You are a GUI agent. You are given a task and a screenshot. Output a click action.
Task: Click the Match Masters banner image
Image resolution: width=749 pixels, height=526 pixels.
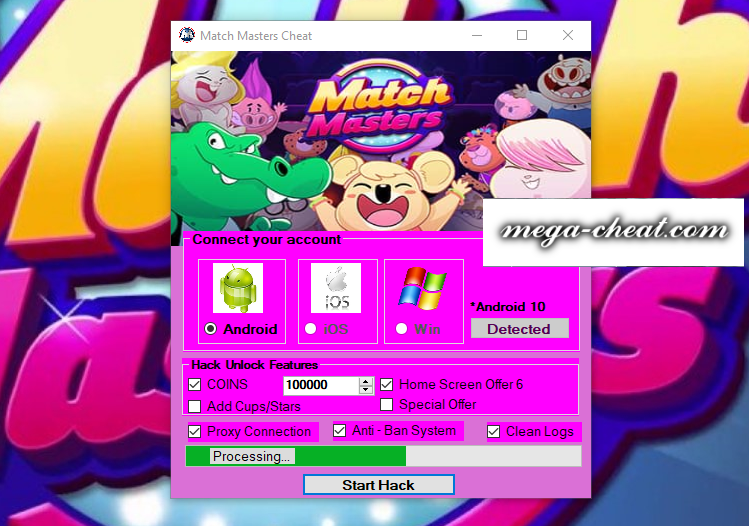381,141
